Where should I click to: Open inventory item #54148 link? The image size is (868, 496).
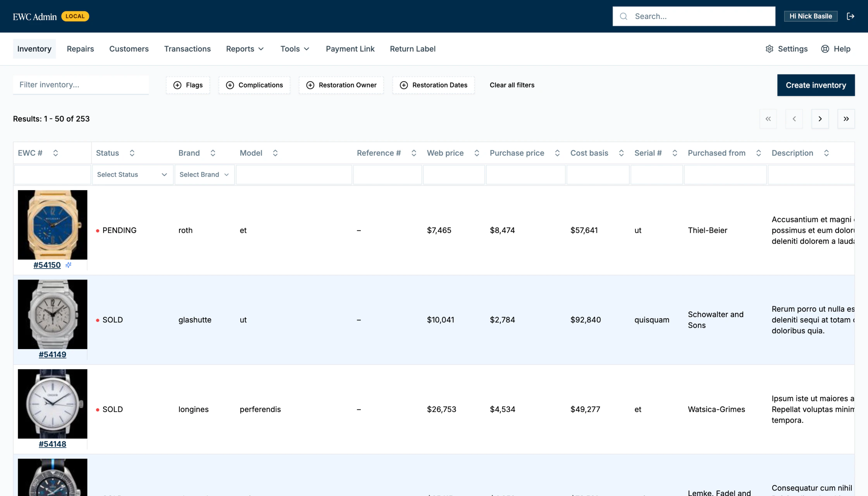click(52, 444)
